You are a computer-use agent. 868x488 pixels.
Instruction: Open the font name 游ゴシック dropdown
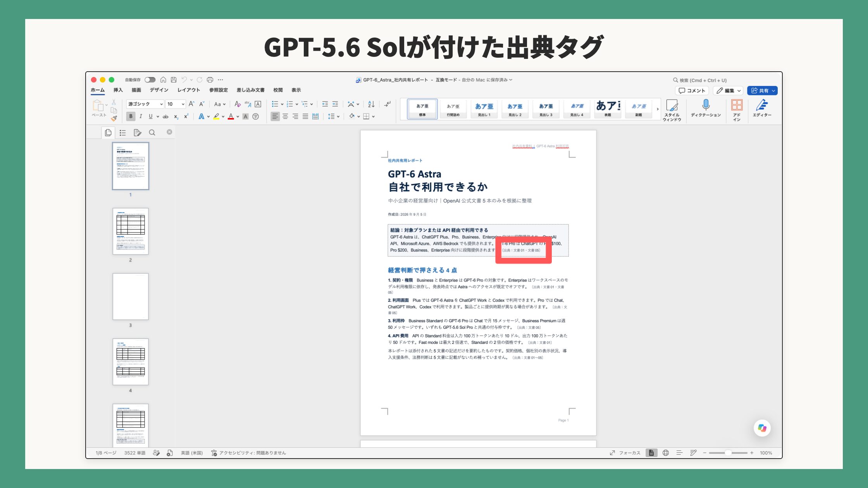(162, 104)
